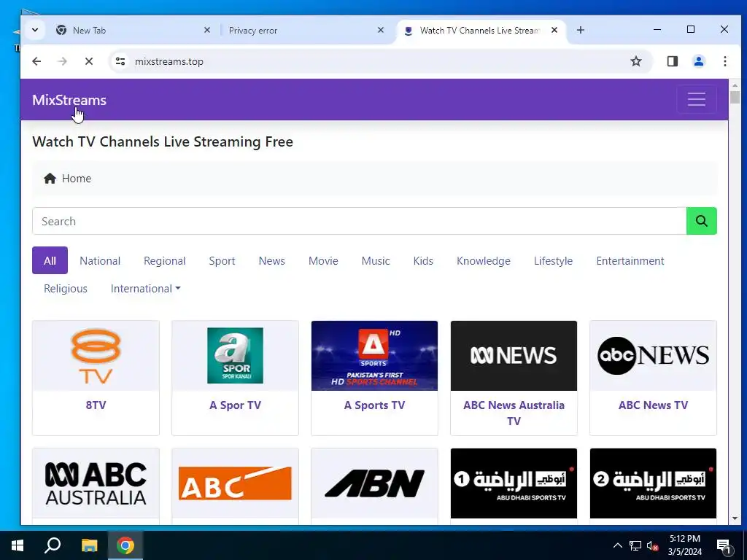Open the network tray icon
747x560 pixels.
point(635,545)
